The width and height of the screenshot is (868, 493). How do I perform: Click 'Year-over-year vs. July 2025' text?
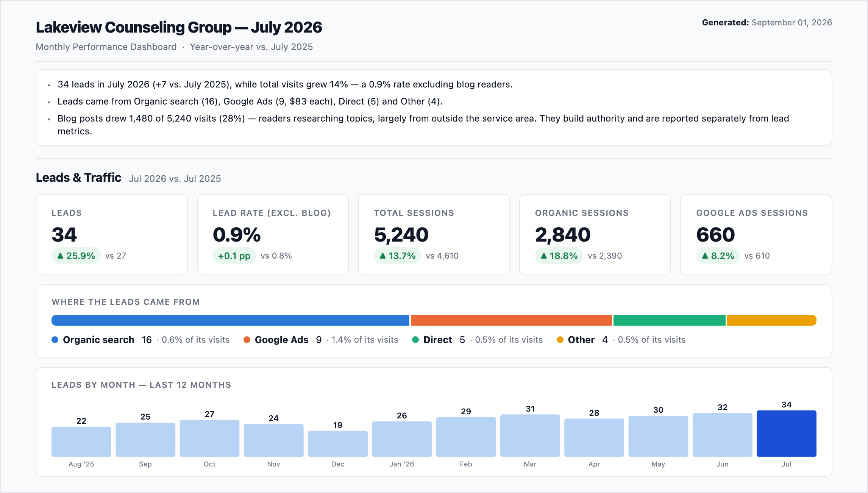tap(251, 47)
